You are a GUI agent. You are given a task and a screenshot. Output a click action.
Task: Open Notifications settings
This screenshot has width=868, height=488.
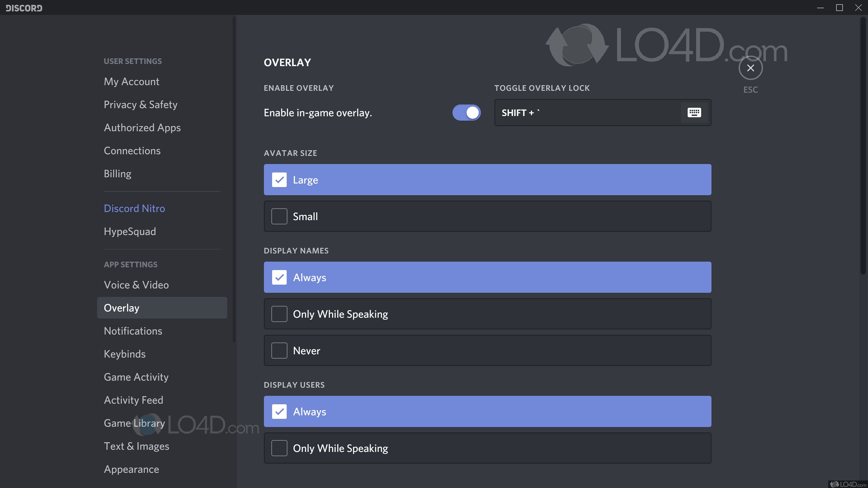133,331
